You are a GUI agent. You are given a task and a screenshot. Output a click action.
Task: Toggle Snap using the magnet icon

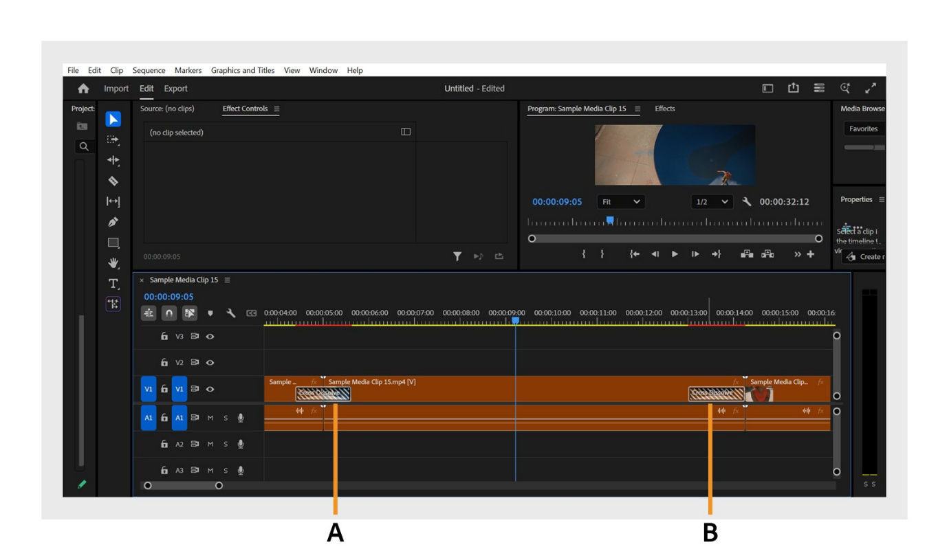(x=168, y=313)
